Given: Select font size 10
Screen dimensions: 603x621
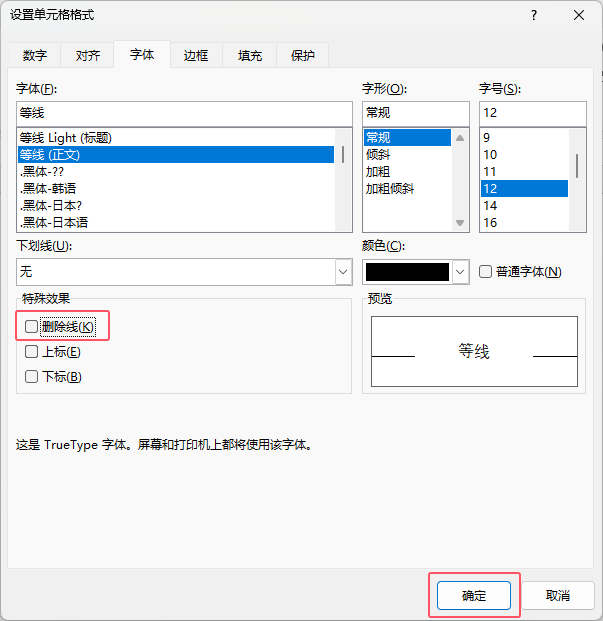Looking at the screenshot, I should pos(524,154).
